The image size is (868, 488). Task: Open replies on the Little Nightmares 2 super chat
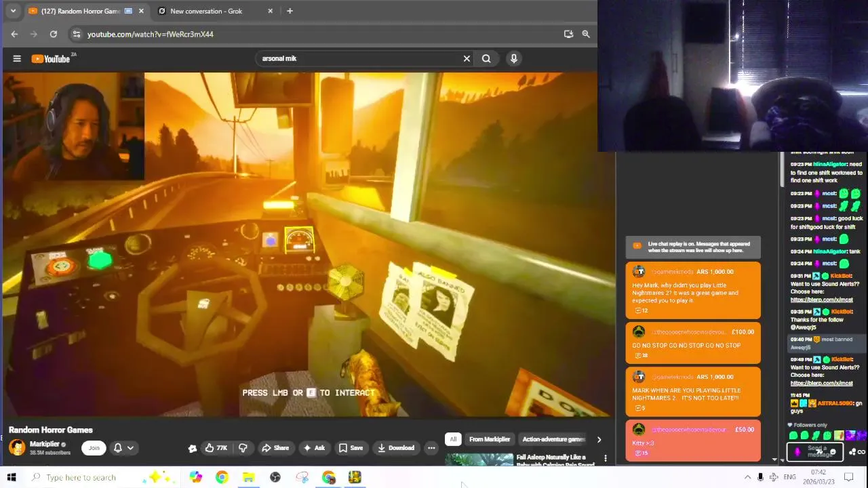641,310
